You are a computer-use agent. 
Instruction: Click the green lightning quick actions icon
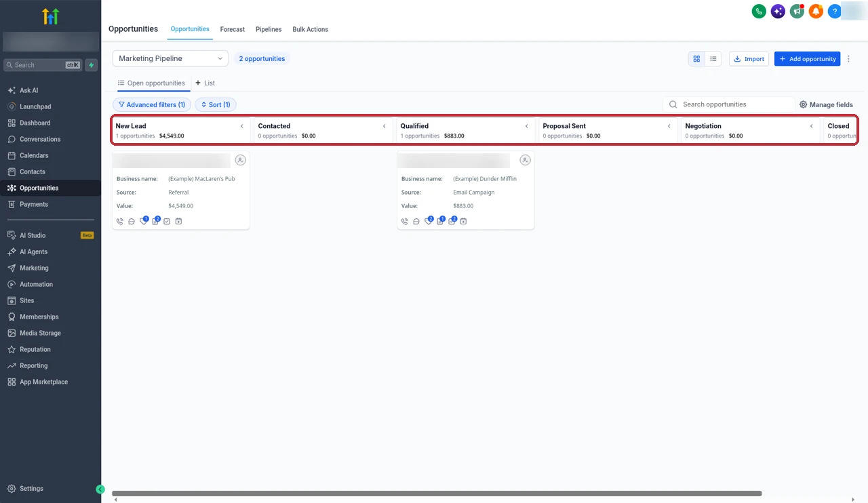tap(92, 65)
